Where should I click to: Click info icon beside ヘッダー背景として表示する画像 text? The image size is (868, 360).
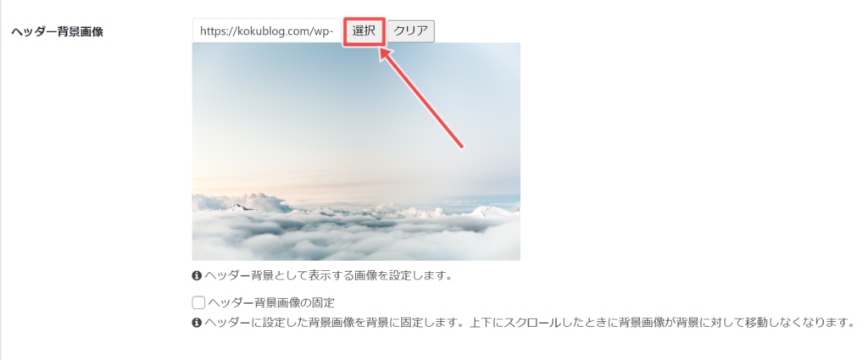click(196, 274)
